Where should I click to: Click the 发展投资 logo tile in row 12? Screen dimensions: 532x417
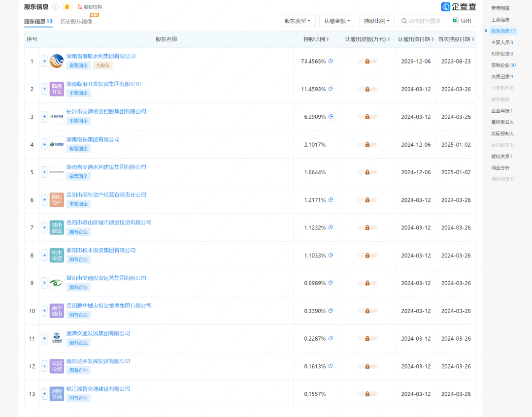(x=57, y=366)
